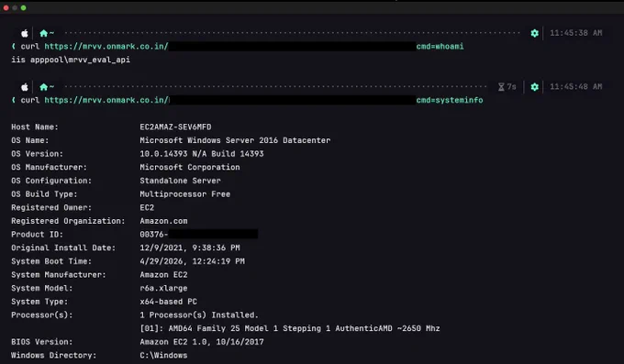The width and height of the screenshot is (624, 364).
Task: Click the Amazon.com organization value
Action: pyautogui.click(x=163, y=221)
